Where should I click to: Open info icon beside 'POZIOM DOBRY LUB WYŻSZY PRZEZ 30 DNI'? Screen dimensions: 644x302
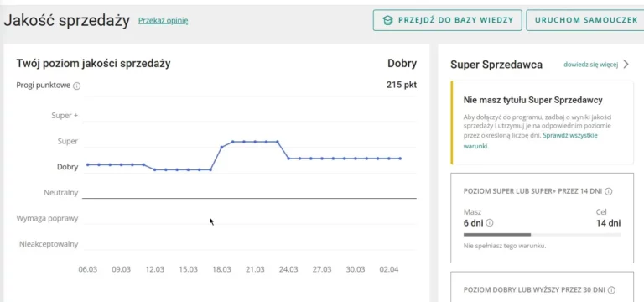click(x=611, y=290)
